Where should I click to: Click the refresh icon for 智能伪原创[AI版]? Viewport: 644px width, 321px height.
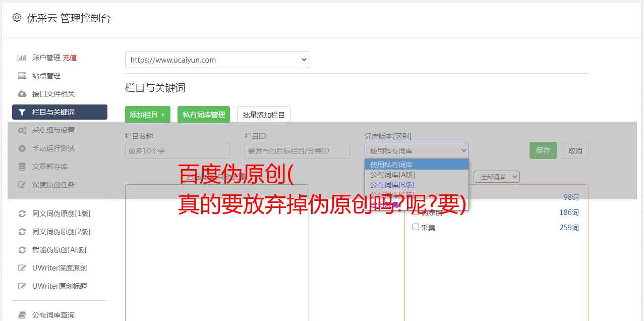[x=22, y=250]
